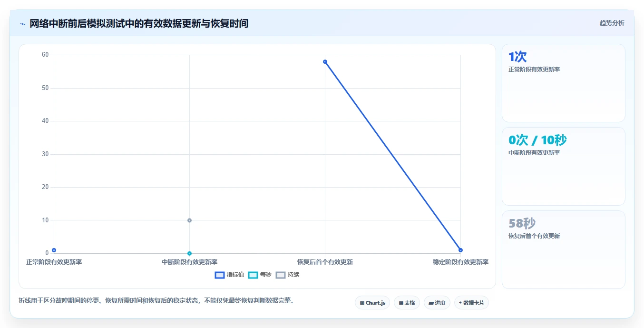Toggle the 每秒 legend item
Viewport: 644px width, 328px height.
coord(260,275)
